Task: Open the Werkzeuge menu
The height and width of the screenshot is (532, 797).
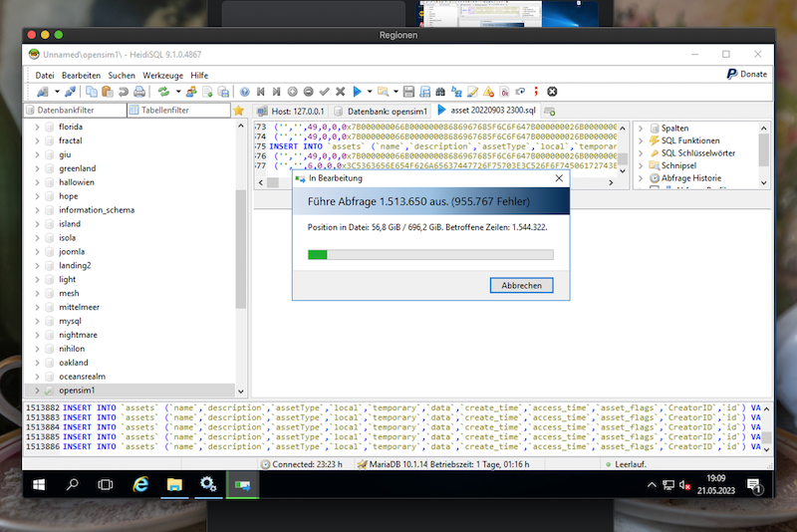Action: click(161, 76)
